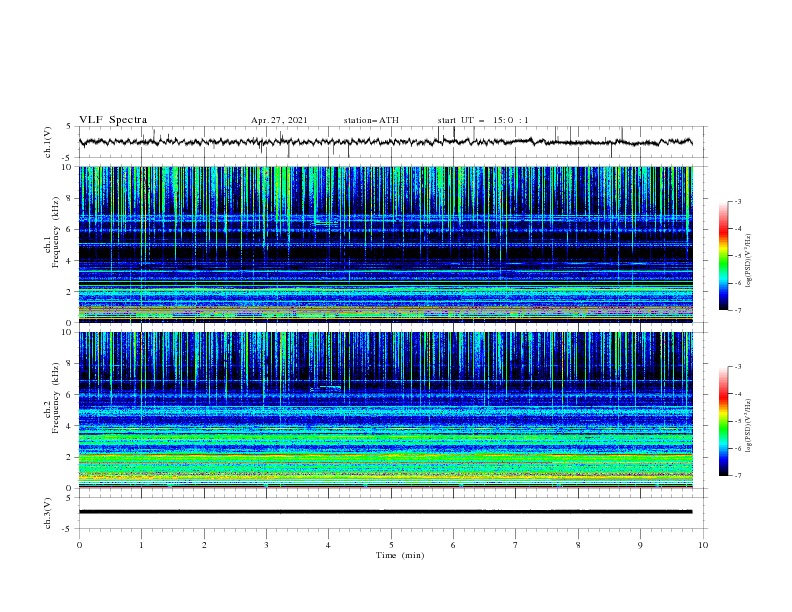Select the "start UT = 15:0 :1" text

(483, 120)
